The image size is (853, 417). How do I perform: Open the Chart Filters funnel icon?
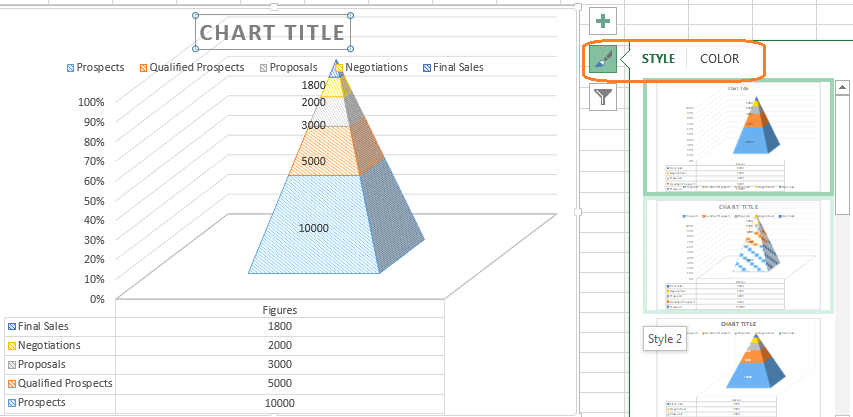coord(603,97)
